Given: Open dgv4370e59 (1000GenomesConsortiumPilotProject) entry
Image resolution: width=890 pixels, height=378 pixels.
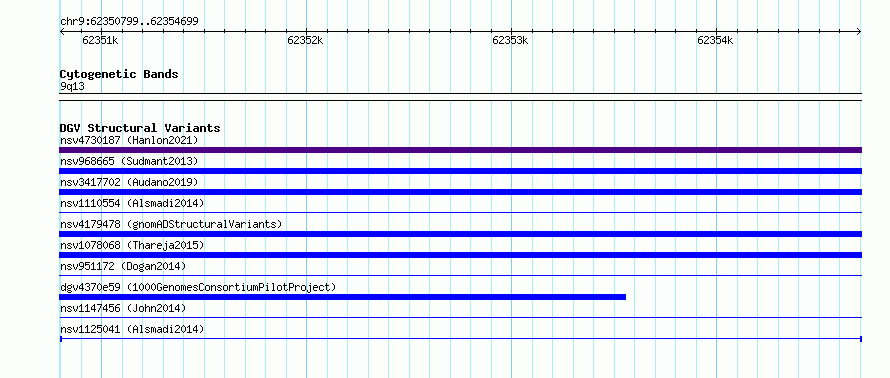Looking at the screenshot, I should pos(198,287).
